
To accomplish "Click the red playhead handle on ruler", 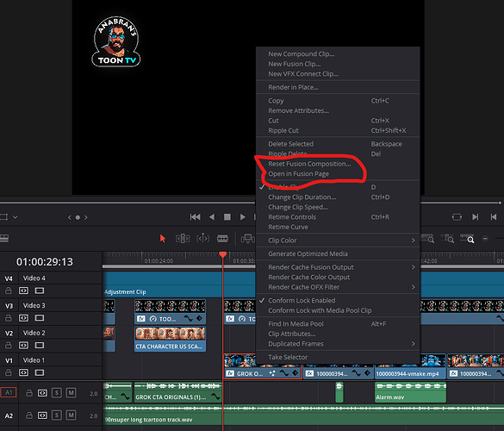I will click(223, 254).
